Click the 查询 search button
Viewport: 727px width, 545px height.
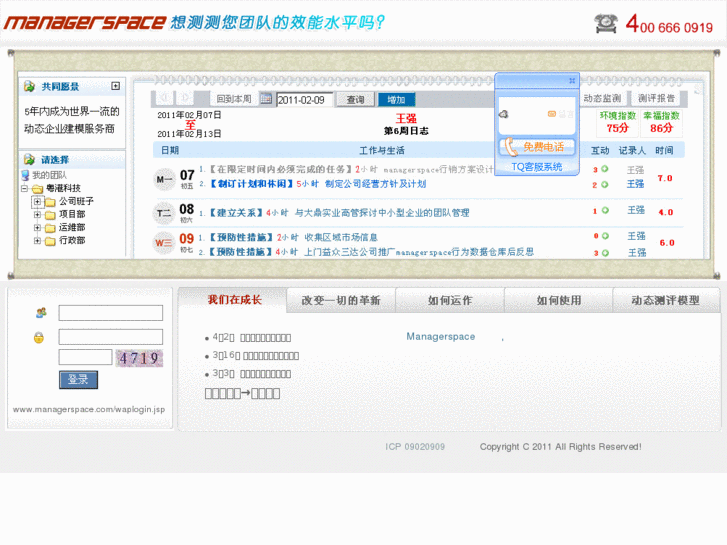355,99
